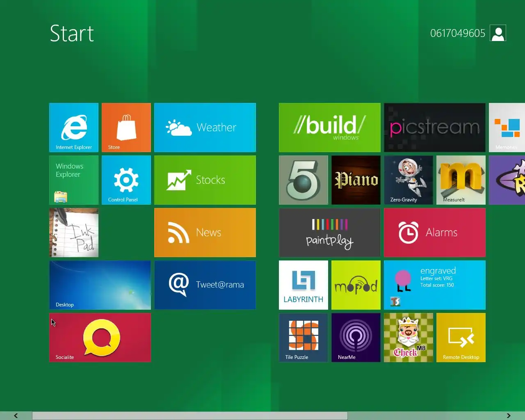Screen dimensions: 525x420
Task: Switch to the Desktop tile
Action: 100,285
